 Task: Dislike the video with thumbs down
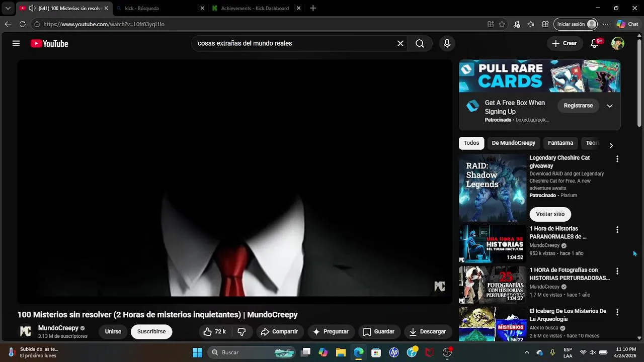pos(242,332)
